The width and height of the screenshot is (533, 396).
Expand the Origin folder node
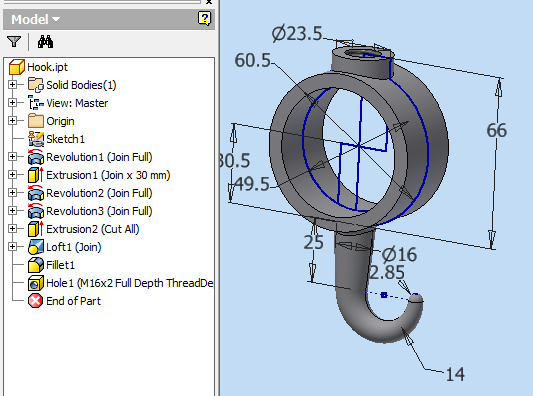point(13,121)
